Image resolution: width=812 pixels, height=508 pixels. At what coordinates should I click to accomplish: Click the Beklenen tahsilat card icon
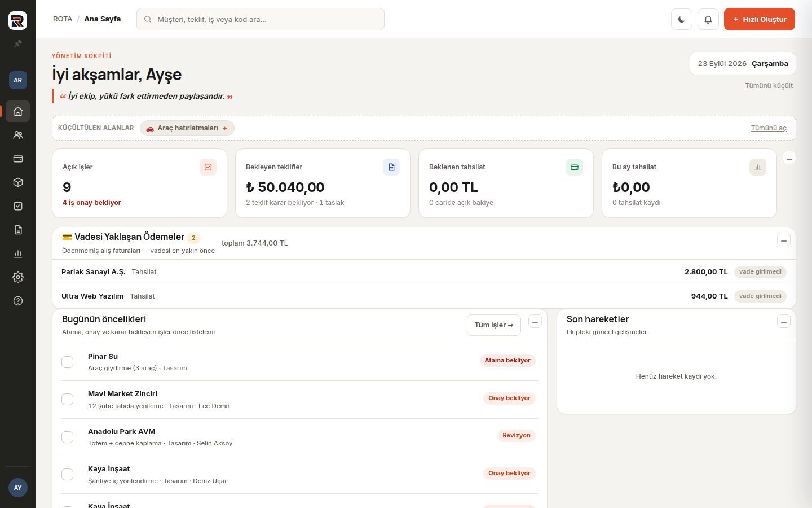(575, 167)
